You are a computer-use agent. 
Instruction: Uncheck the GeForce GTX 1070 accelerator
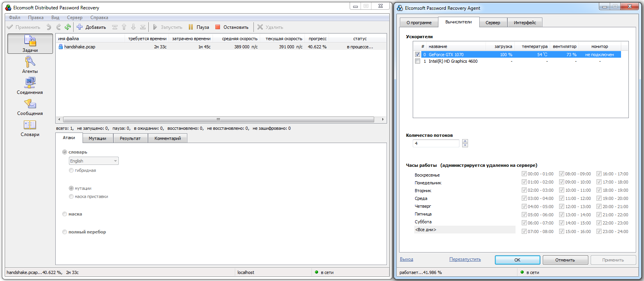coord(417,55)
